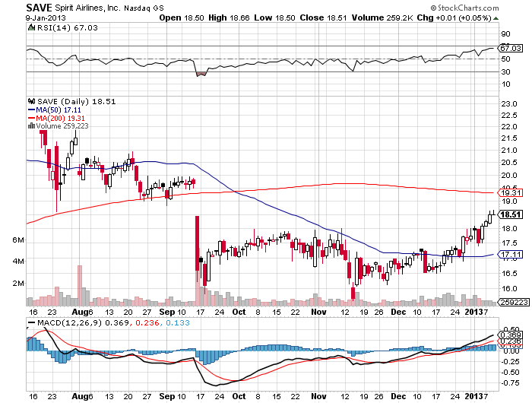Image resolution: width=532 pixels, height=403 pixels.
Task: Click the Open 18.50 value in the header
Action: tap(182, 18)
